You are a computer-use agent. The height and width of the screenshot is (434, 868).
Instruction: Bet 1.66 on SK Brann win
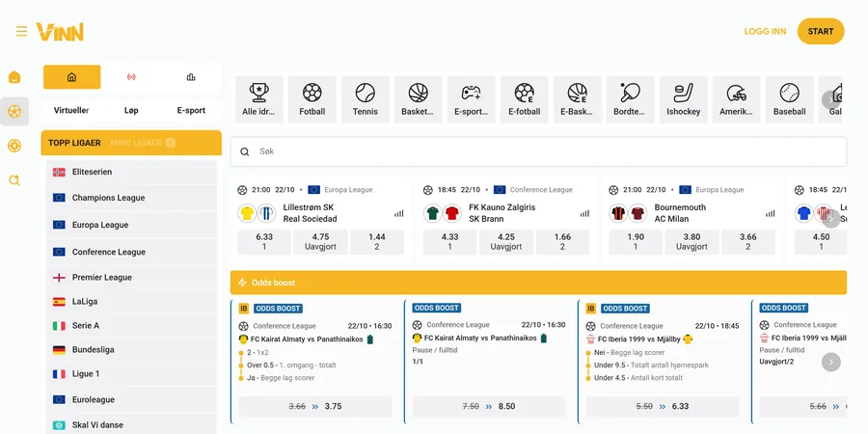pos(562,242)
